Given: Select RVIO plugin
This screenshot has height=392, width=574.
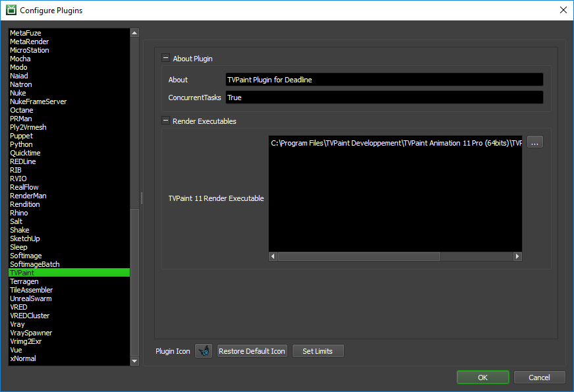Looking at the screenshot, I should [x=69, y=179].
